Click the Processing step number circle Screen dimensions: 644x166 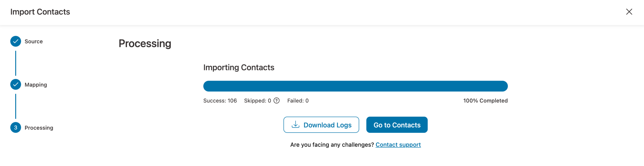pyautogui.click(x=16, y=128)
